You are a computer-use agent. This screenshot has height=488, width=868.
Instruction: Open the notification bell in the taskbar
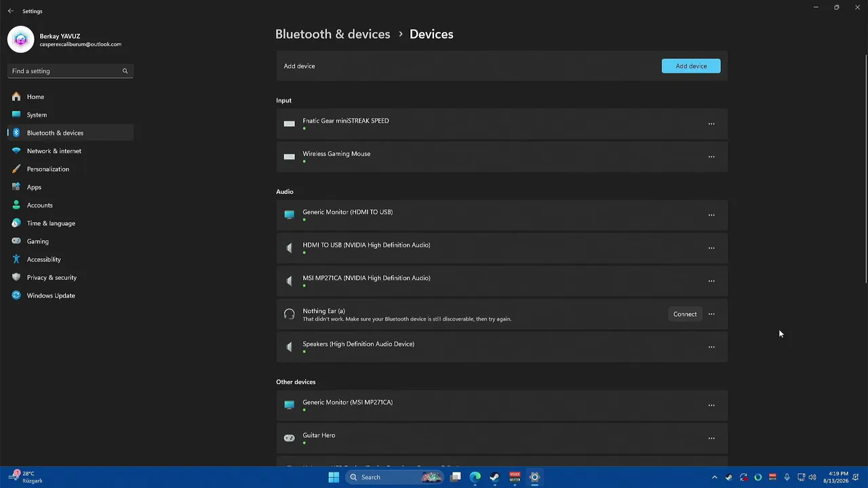[856, 477]
